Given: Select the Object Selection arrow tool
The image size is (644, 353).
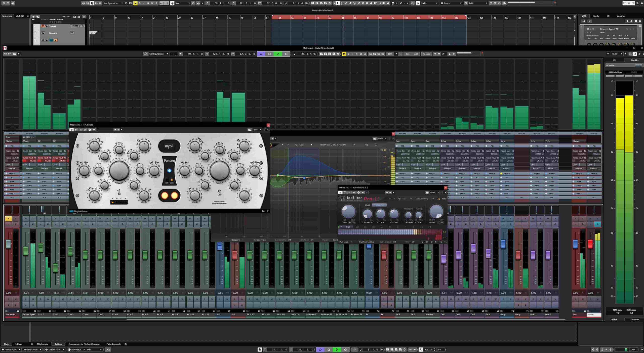Looking at the screenshot, I should click(x=338, y=3).
